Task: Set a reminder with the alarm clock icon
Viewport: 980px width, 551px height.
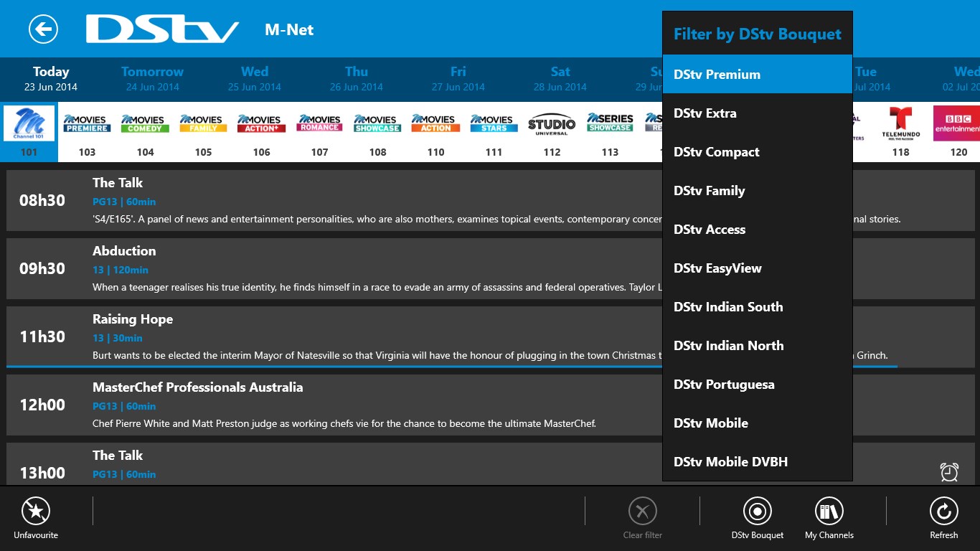Action: [949, 472]
